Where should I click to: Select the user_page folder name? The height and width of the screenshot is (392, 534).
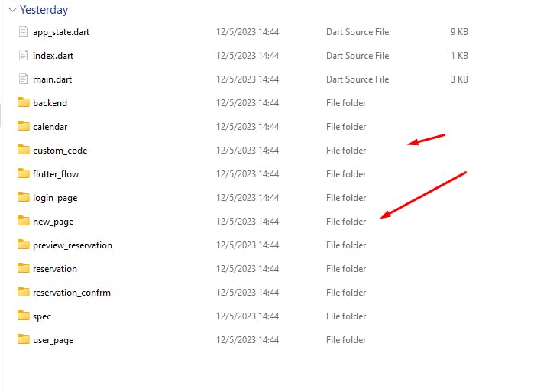53,340
